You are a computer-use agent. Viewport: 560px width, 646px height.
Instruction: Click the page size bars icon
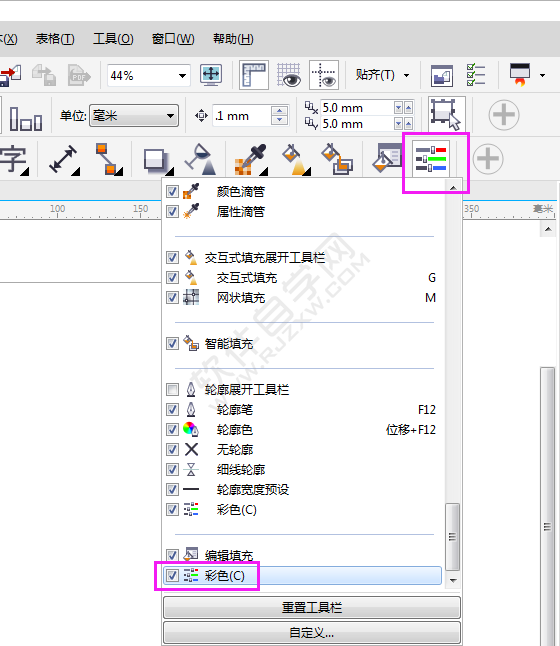(x=26, y=119)
